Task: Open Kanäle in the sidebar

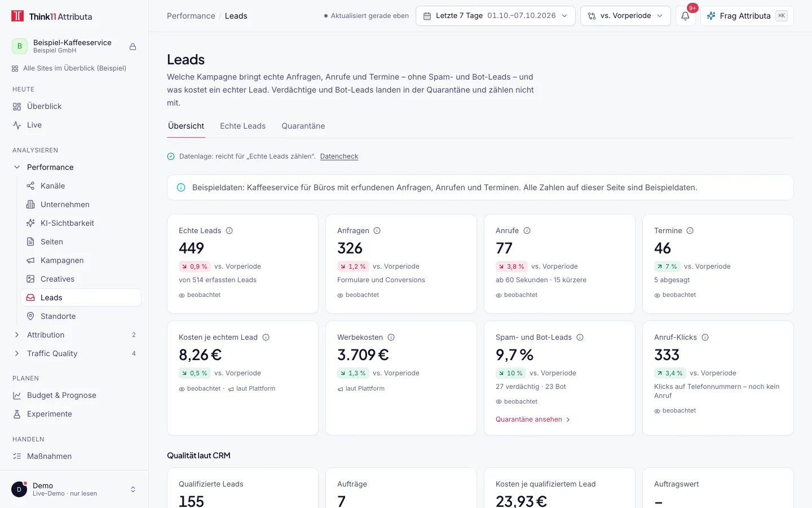Action: point(81,186)
